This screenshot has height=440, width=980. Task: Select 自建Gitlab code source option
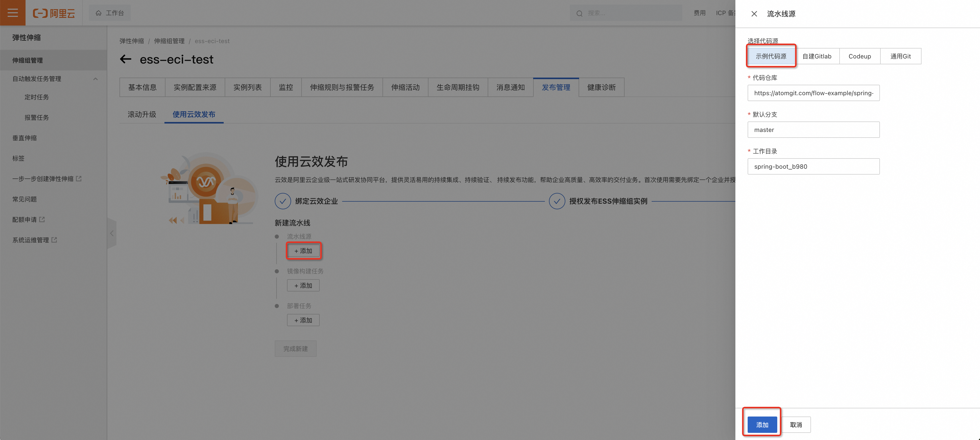click(x=817, y=56)
